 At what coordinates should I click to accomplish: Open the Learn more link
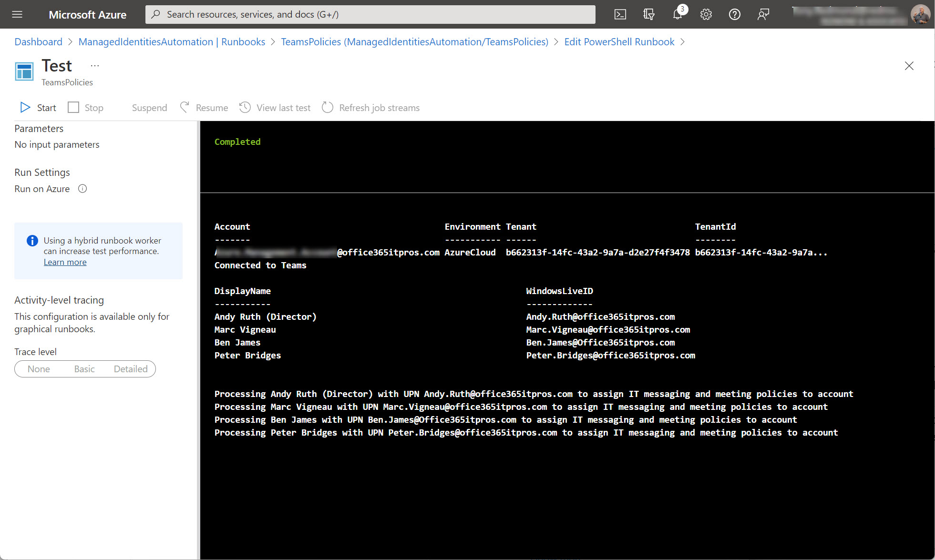(x=65, y=262)
